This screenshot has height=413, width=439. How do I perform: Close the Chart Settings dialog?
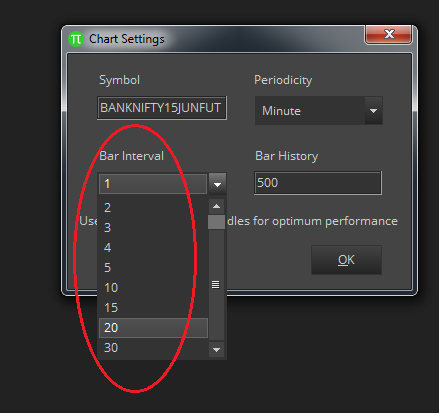click(x=389, y=34)
